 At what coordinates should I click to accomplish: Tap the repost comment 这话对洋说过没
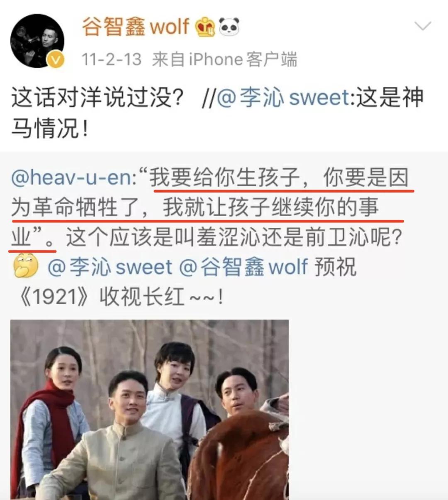pyautogui.click(x=97, y=98)
